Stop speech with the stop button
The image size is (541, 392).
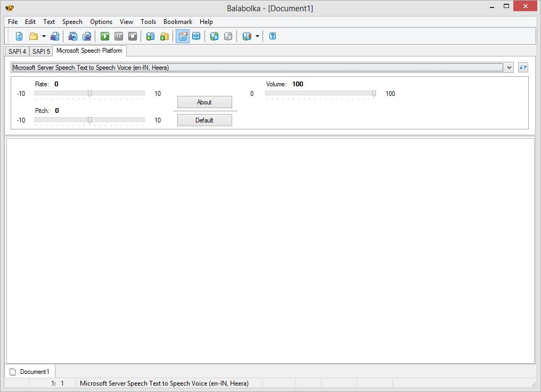coord(133,36)
